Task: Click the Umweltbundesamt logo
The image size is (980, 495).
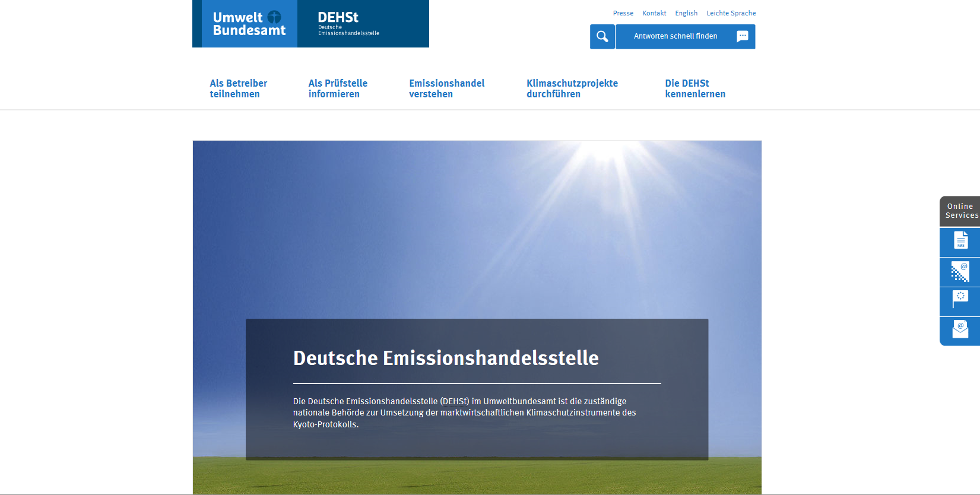Action: tap(249, 24)
